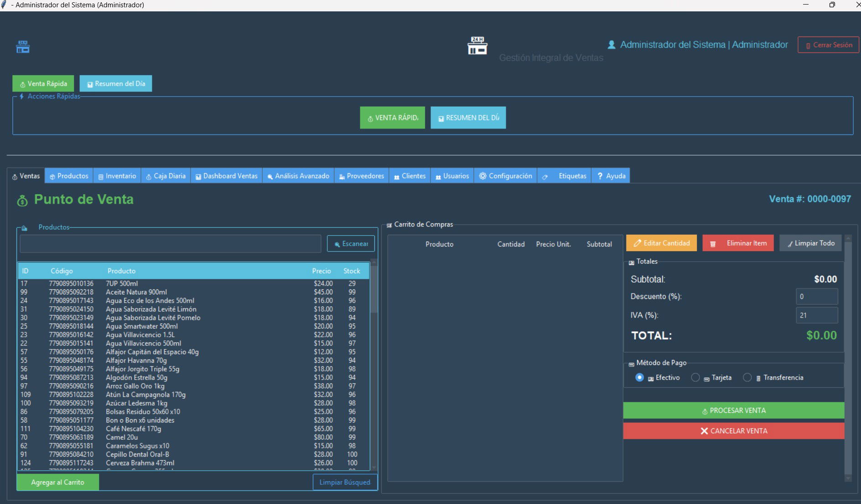Click the administrator user profile icon

pos(612,45)
